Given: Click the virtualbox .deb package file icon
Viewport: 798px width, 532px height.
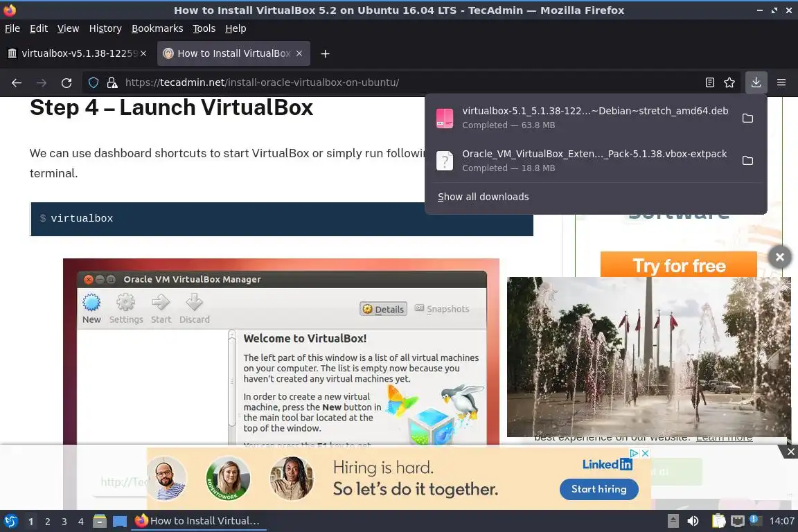Looking at the screenshot, I should click(x=444, y=118).
